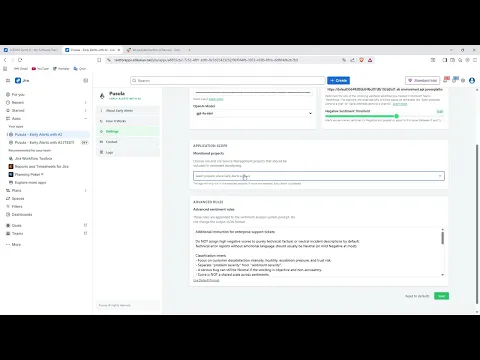Adjust the Negative Sentiment Threshold slider handle
This screenshot has height=360, width=480.
pos(396,116)
